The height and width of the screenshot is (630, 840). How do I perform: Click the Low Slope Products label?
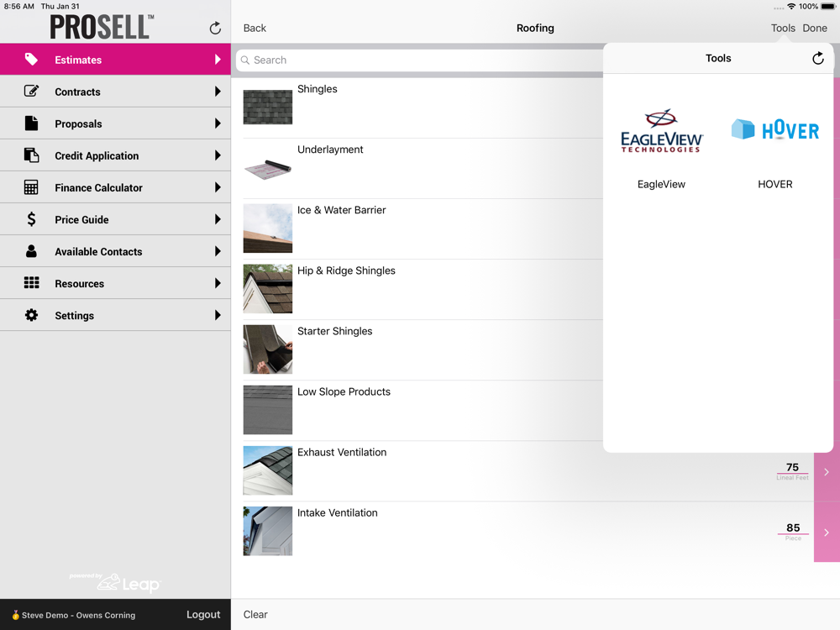pos(344,391)
